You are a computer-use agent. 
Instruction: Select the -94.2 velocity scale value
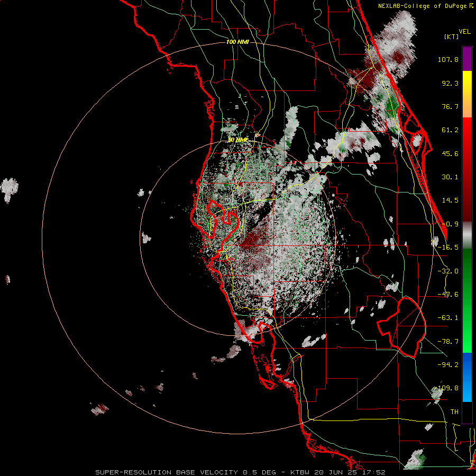click(448, 365)
